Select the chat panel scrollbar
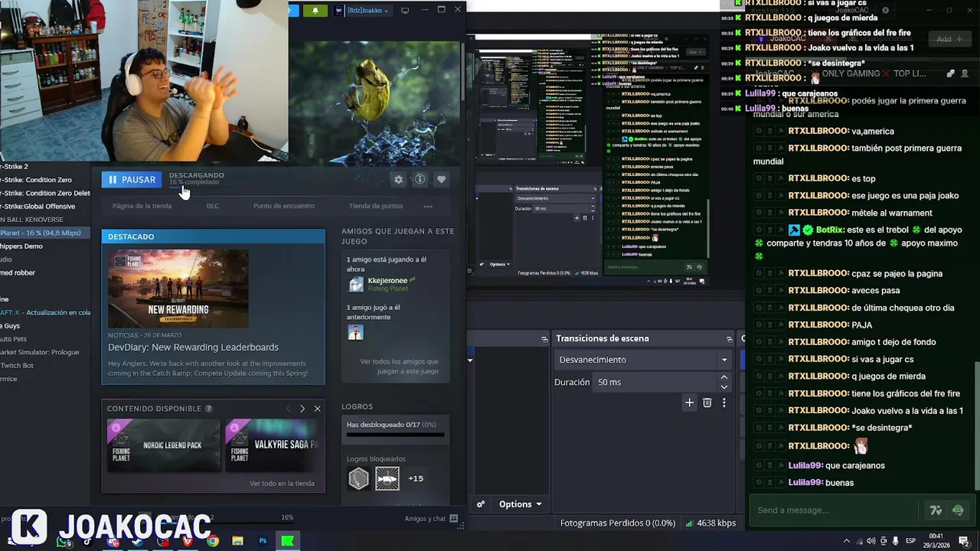The width and height of the screenshot is (980, 551). click(976, 425)
